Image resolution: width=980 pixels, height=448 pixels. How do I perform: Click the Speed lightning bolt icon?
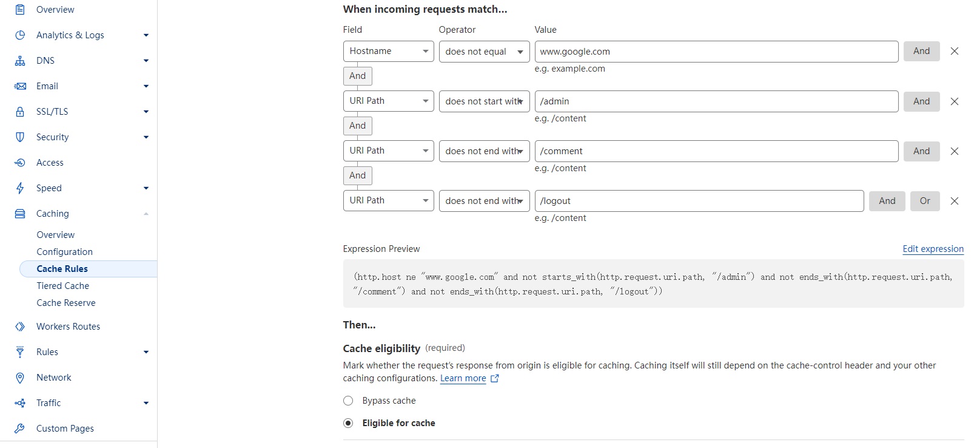20,188
